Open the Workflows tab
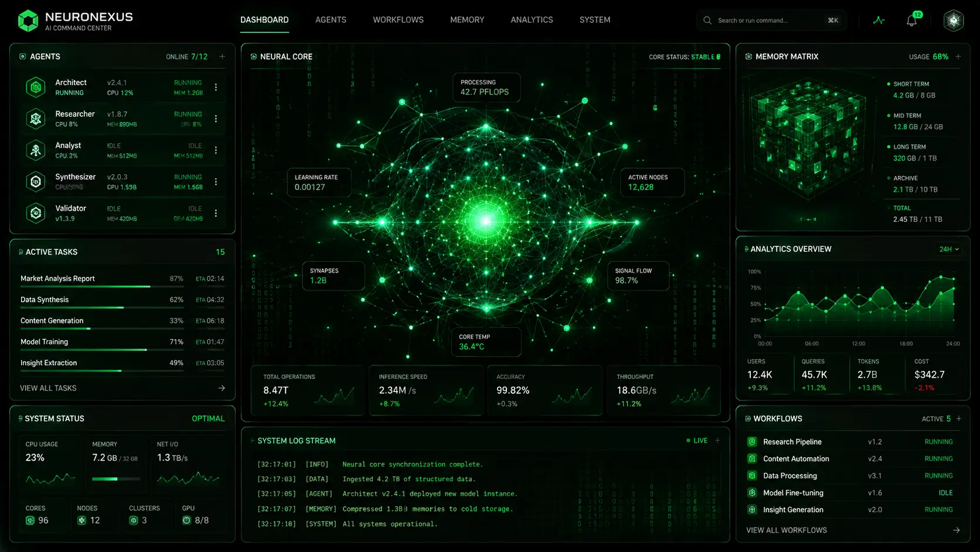The image size is (980, 552). point(398,20)
